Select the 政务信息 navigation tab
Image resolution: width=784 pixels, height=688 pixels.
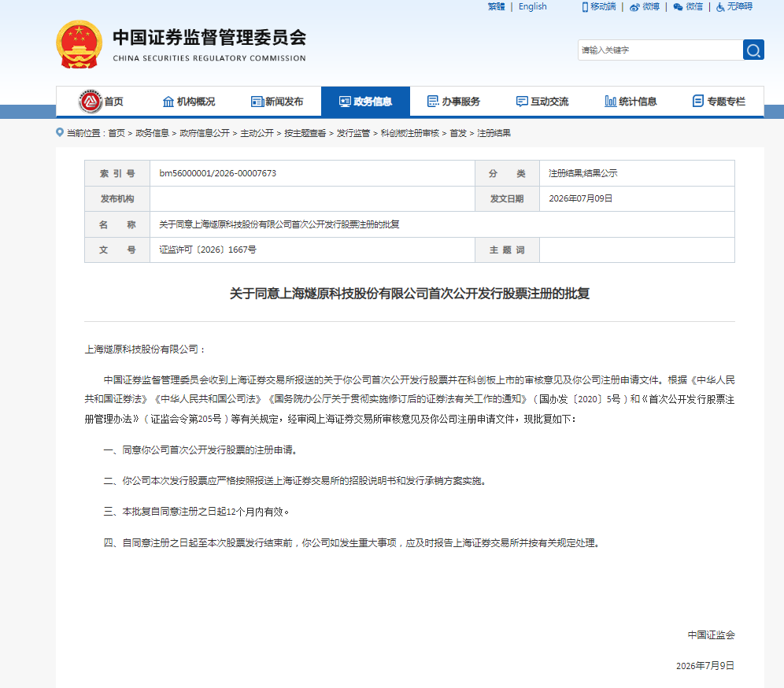click(365, 102)
